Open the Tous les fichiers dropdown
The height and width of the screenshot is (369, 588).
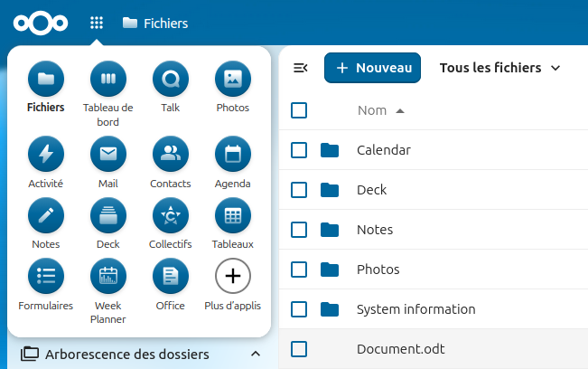(499, 68)
